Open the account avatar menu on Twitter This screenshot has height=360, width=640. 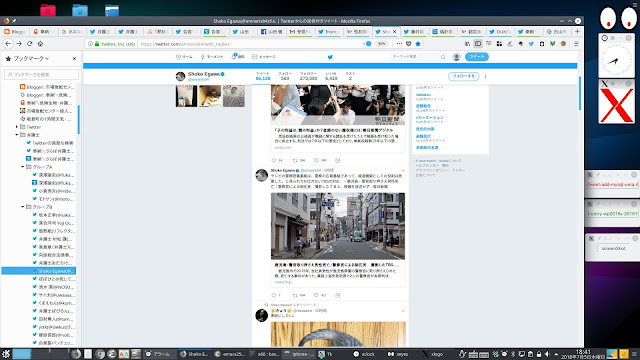pyautogui.click(x=457, y=57)
